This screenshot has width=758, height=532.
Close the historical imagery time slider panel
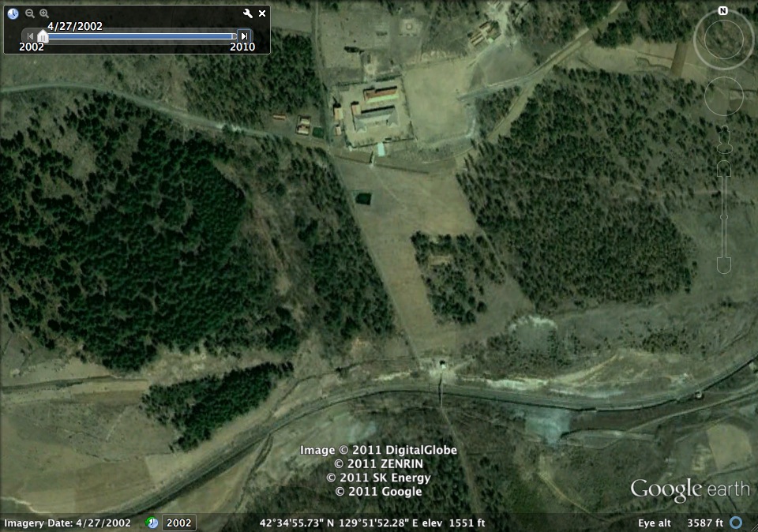coord(261,13)
